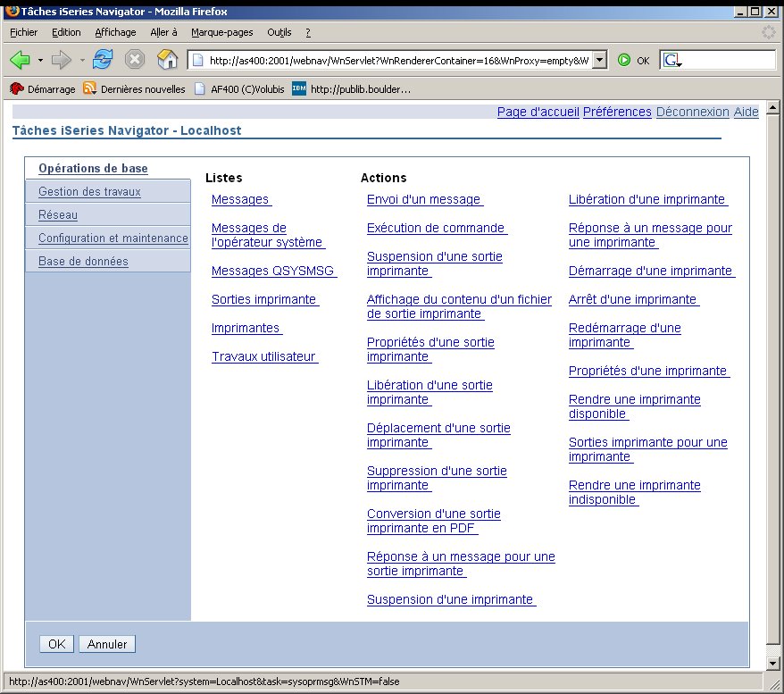Open the Back button history dropdown
Screen dimensions: 784x694
40,61
